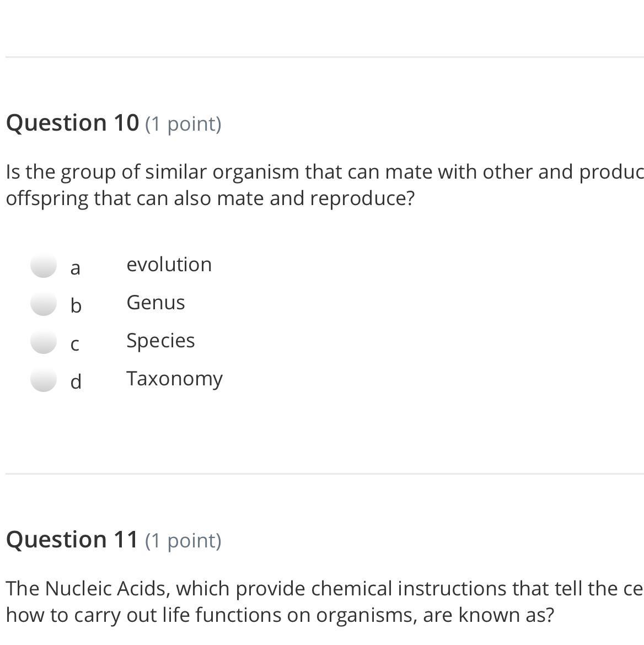Click the Question 11 prompt about Nucleic Acids

click(x=324, y=589)
